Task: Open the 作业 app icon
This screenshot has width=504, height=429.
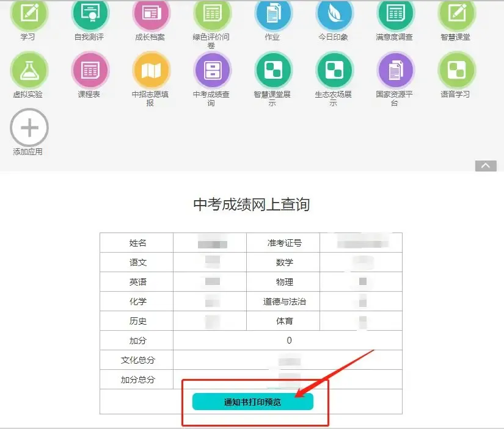Action: [x=273, y=13]
